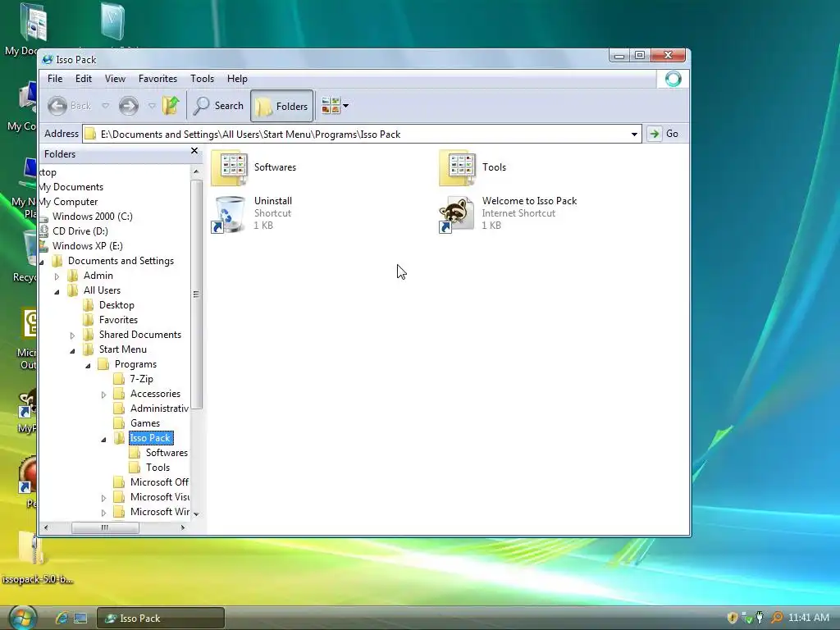The height and width of the screenshot is (630, 840).
Task: Open the File menu
Action: pyautogui.click(x=55, y=79)
